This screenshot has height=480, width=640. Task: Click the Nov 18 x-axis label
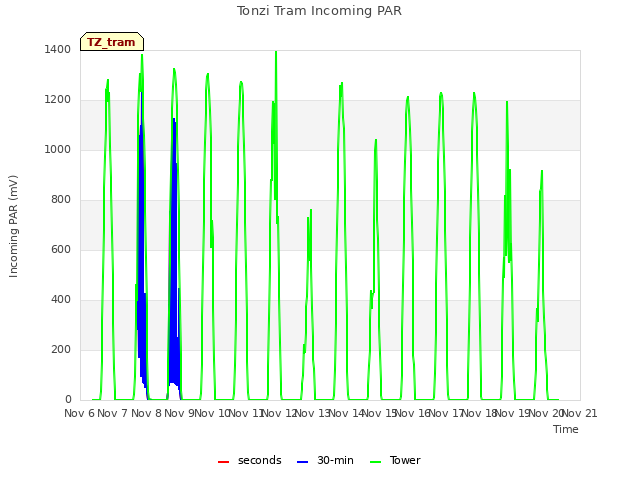pyautogui.click(x=480, y=413)
